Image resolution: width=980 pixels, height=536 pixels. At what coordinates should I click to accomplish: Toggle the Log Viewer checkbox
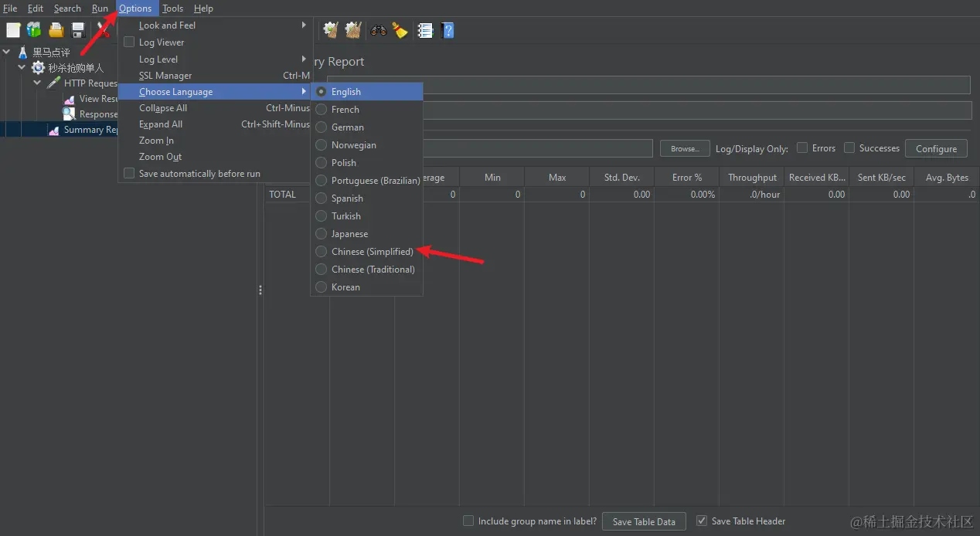coord(129,42)
